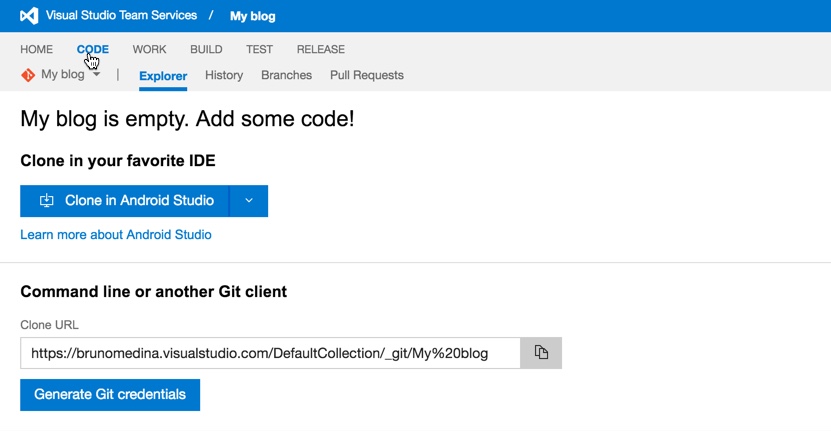
Task: Open the My blog repository dropdown
Action: [x=96, y=75]
